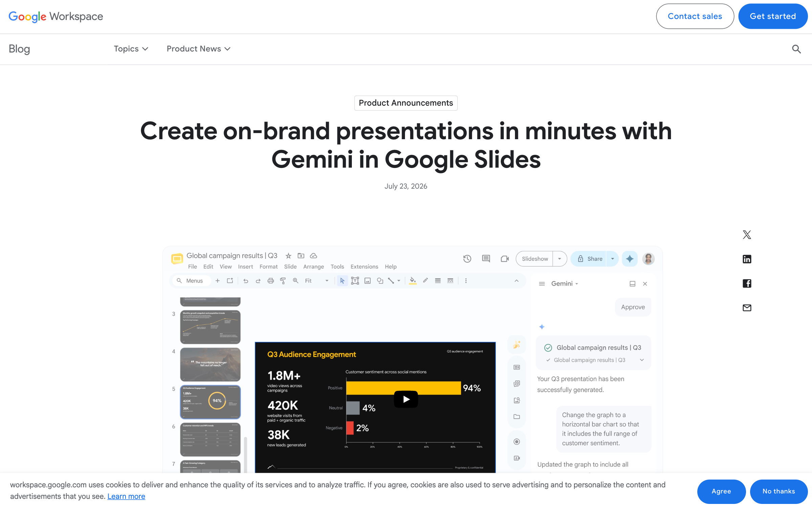Open the Edit menu
The width and height of the screenshot is (812, 508).
pos(208,267)
